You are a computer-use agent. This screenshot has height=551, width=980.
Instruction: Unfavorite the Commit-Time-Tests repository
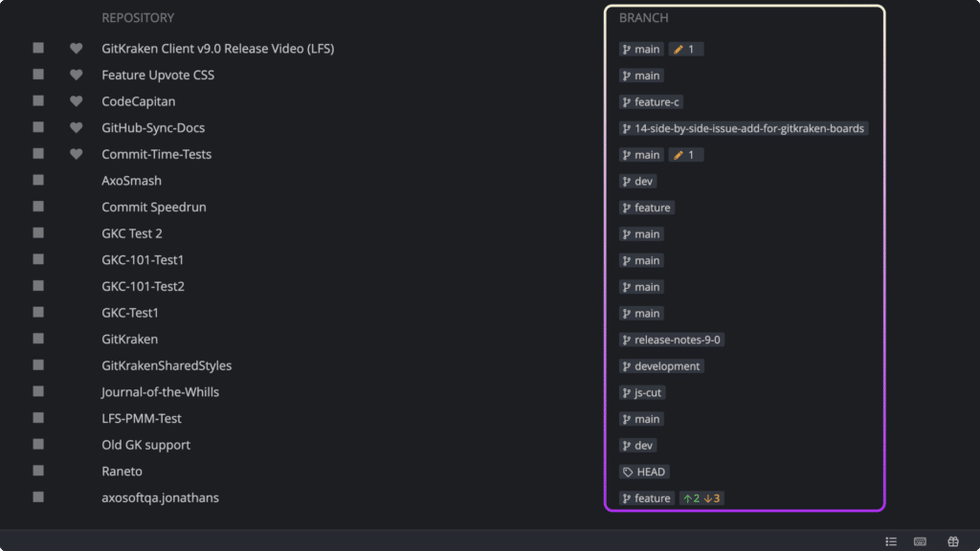click(x=76, y=153)
